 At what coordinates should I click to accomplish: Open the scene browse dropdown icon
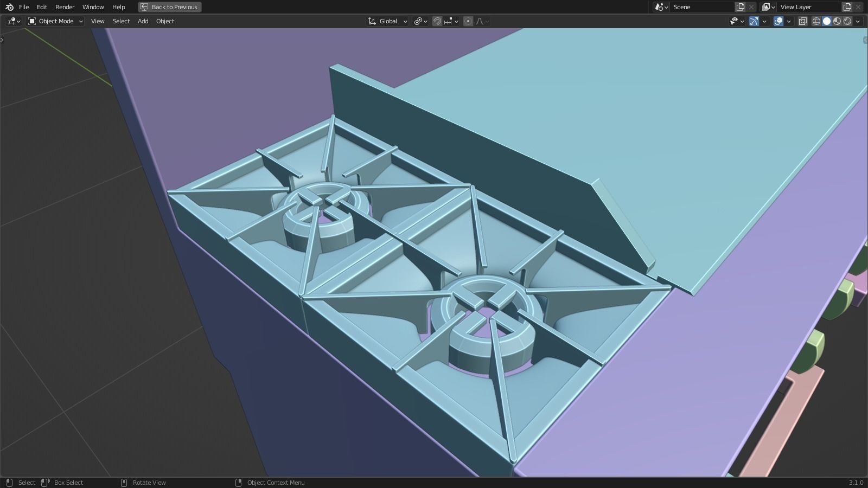coord(661,7)
